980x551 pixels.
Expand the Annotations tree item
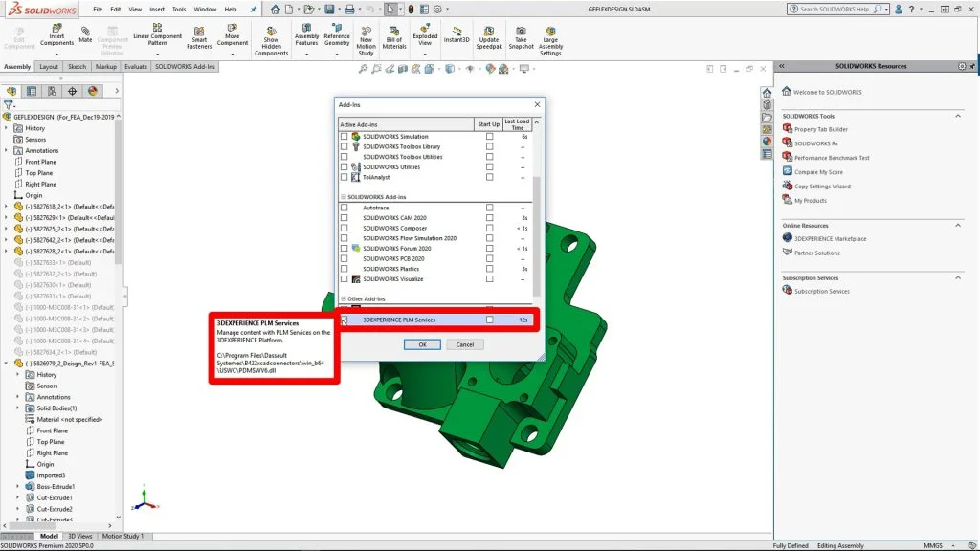click(8, 151)
